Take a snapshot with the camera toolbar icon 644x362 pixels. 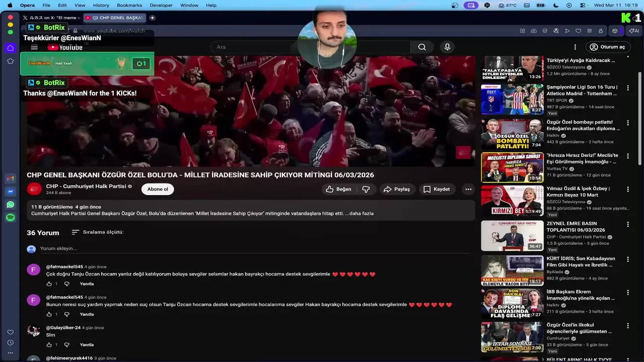(x=534, y=31)
